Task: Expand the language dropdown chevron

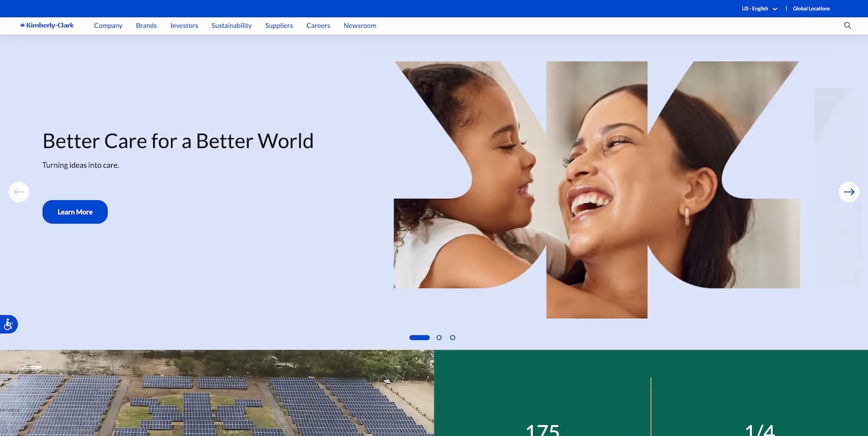Action: click(x=775, y=8)
